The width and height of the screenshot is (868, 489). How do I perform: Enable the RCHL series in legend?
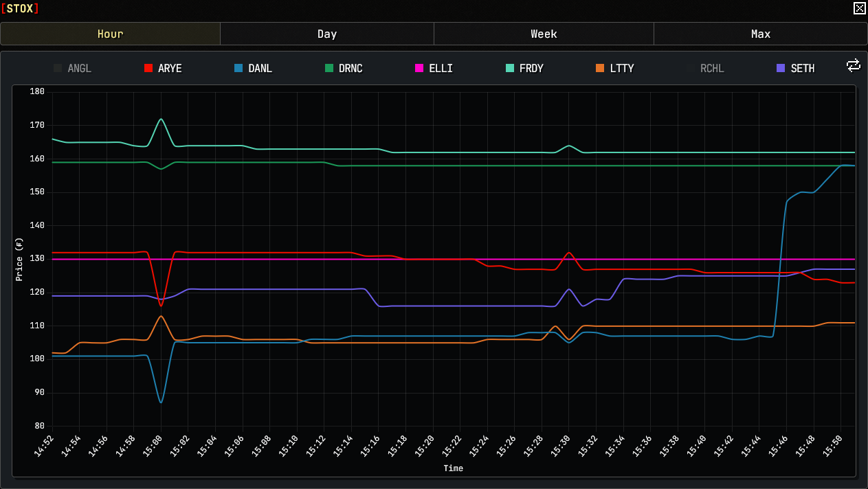pos(705,68)
